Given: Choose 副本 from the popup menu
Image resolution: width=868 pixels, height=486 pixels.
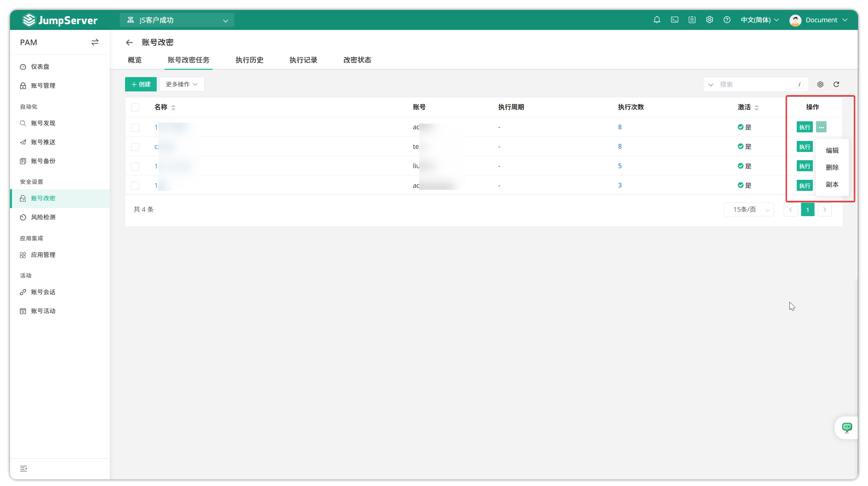Looking at the screenshot, I should [x=832, y=184].
